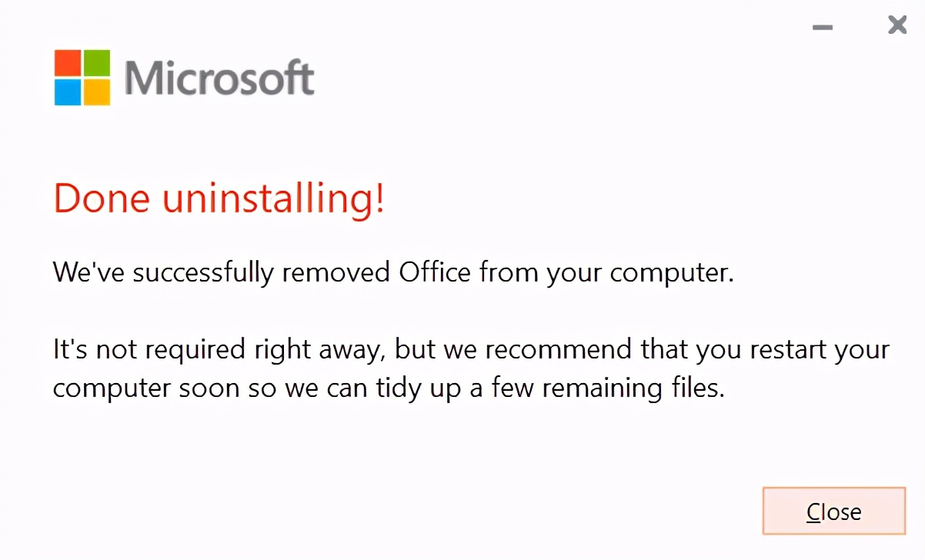The image size is (925, 560).
Task: Click the yellow square of the Microsoft logo
Action: click(97, 91)
